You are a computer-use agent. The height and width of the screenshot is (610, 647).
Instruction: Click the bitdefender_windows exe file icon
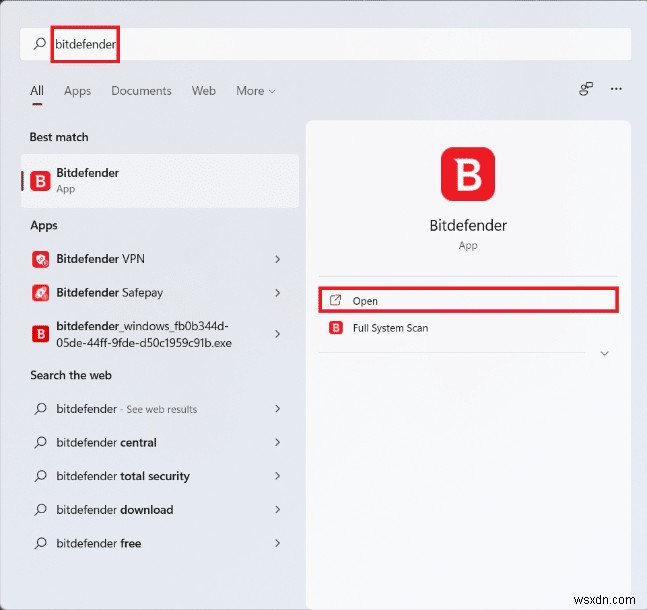tap(40, 334)
